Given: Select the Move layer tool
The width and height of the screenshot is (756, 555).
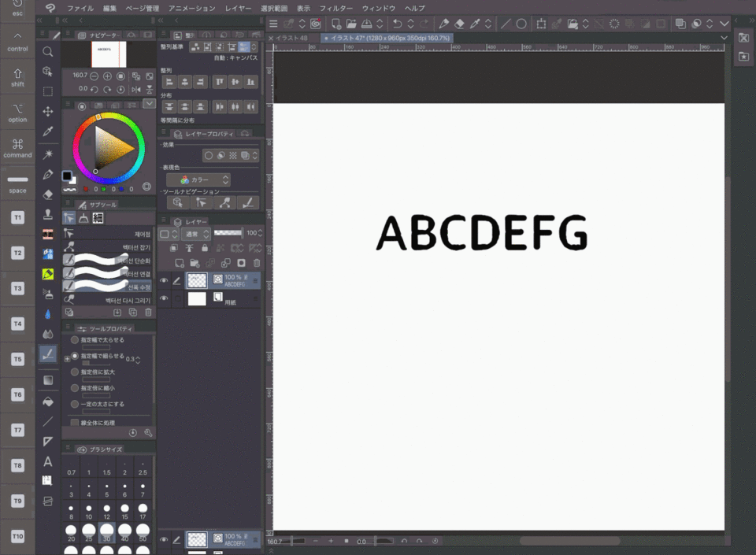Looking at the screenshot, I should (x=48, y=112).
